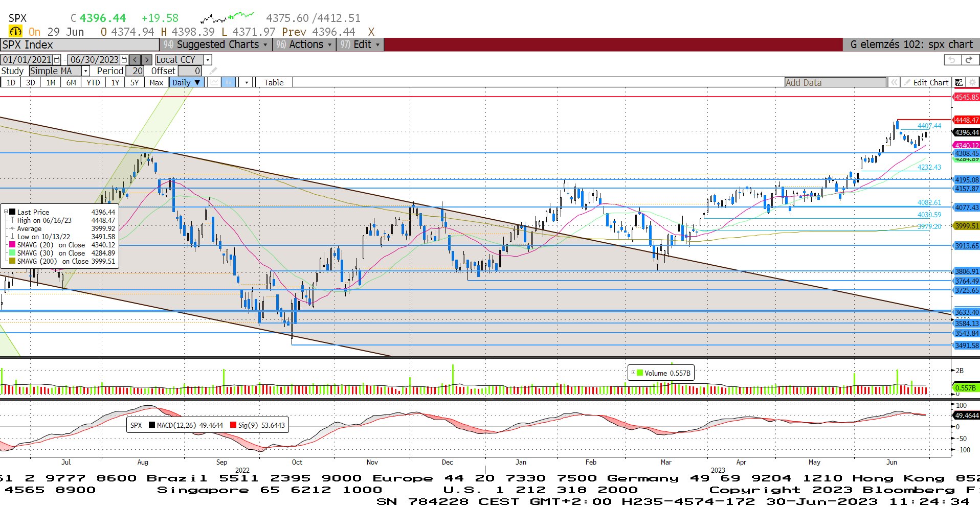The image size is (980, 530).
Task: Shift date range back with left arrow
Action: click(135, 60)
